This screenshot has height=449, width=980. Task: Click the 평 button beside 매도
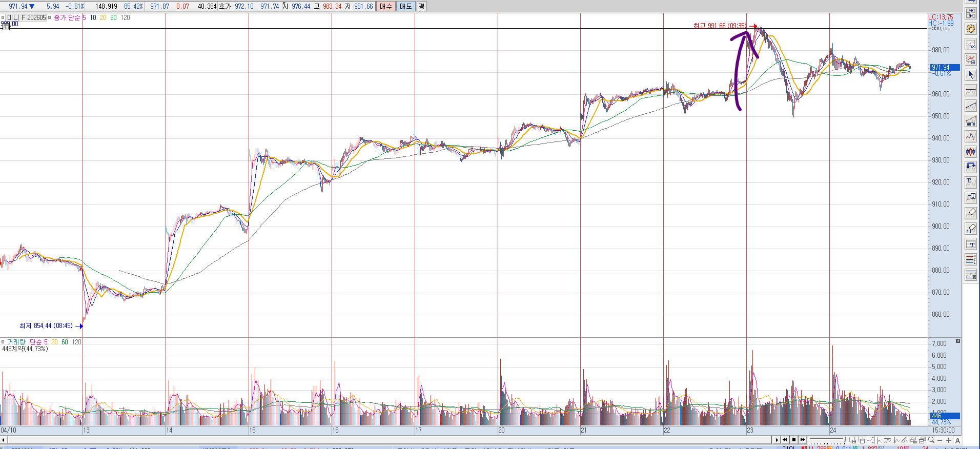[421, 6]
